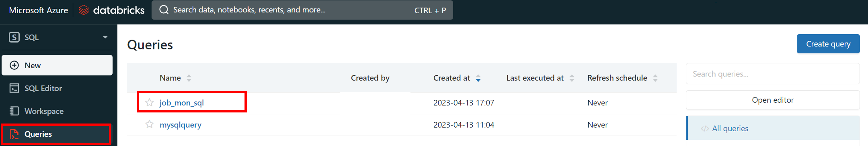Image resolution: width=868 pixels, height=146 pixels.
Task: Click the Create query button
Action: point(828,44)
